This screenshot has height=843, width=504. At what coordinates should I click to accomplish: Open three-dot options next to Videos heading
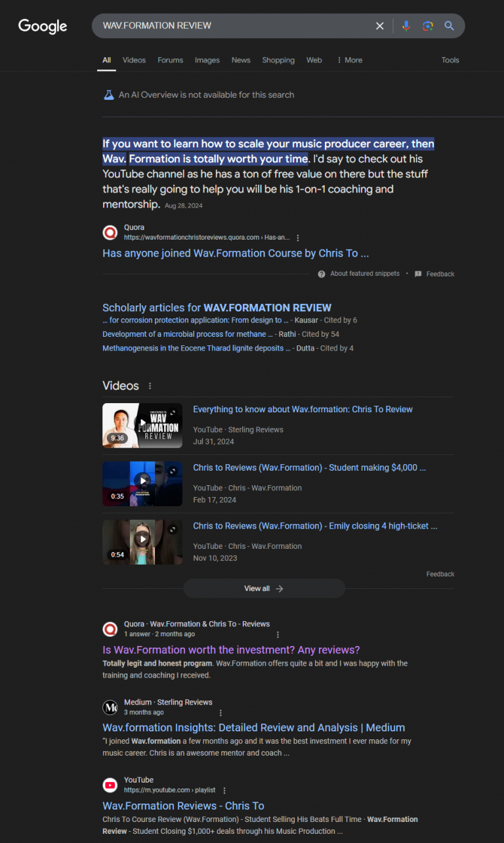[150, 386]
